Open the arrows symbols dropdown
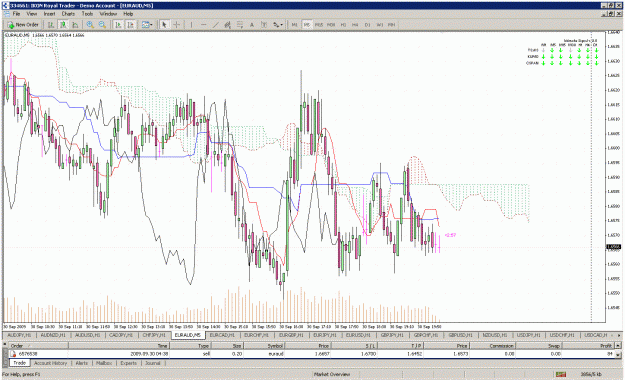This screenshot has width=625, height=380. click(x=278, y=25)
